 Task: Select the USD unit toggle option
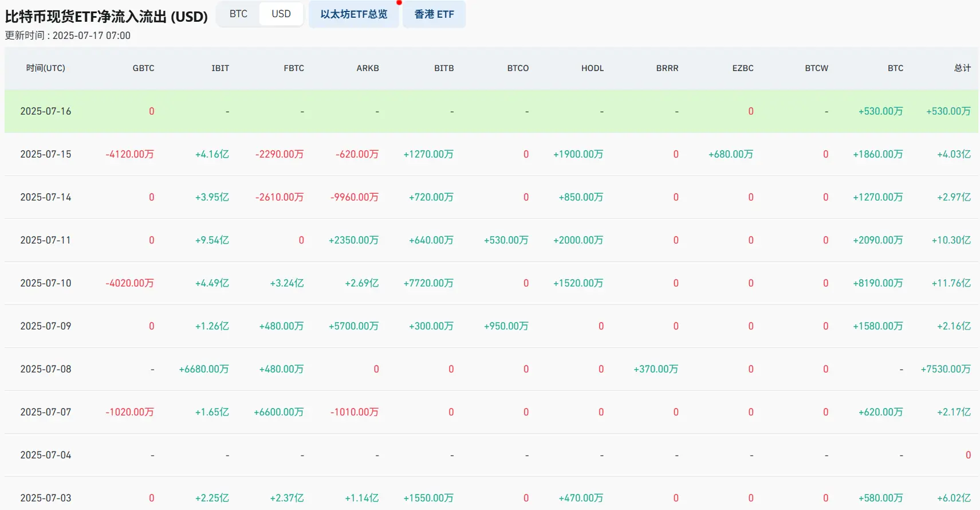(281, 14)
